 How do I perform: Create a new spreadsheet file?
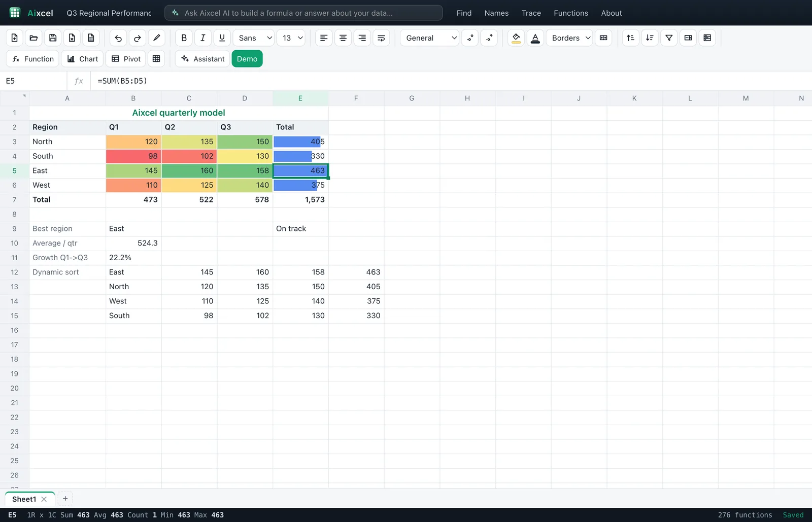click(15, 38)
